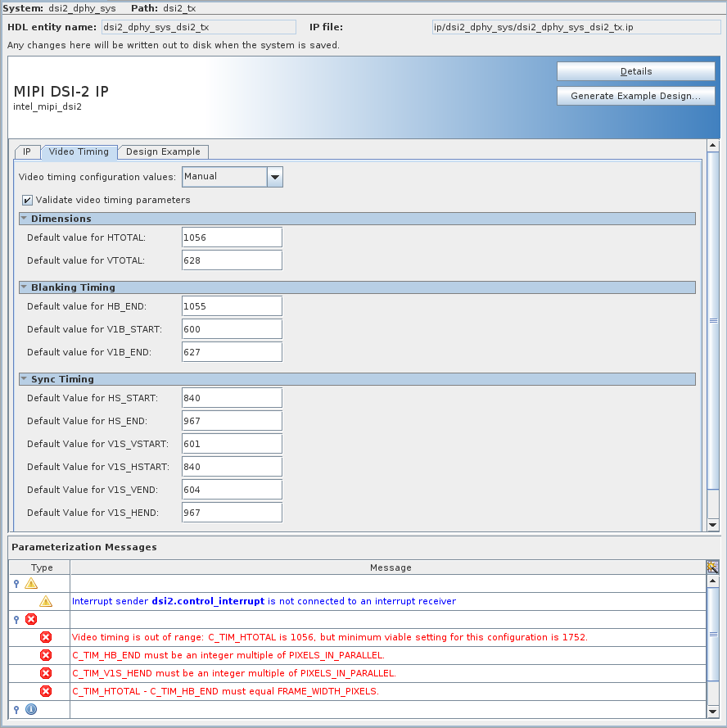Click the HB_END default value field
Image resolution: width=727 pixels, height=728 pixels.
[233, 306]
